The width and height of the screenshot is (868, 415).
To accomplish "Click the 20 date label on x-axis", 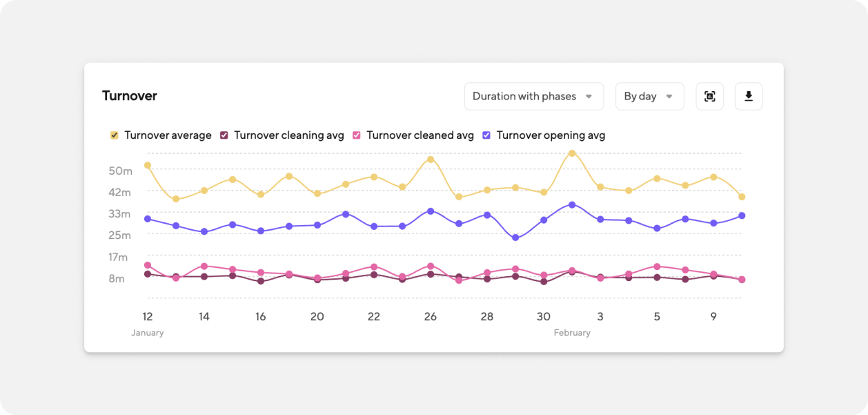I will (x=317, y=317).
